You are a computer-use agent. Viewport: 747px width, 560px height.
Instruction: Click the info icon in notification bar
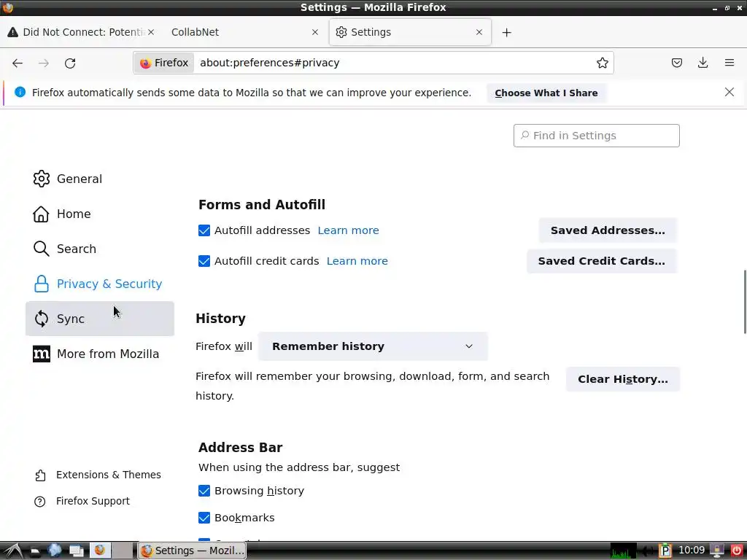pyautogui.click(x=20, y=93)
